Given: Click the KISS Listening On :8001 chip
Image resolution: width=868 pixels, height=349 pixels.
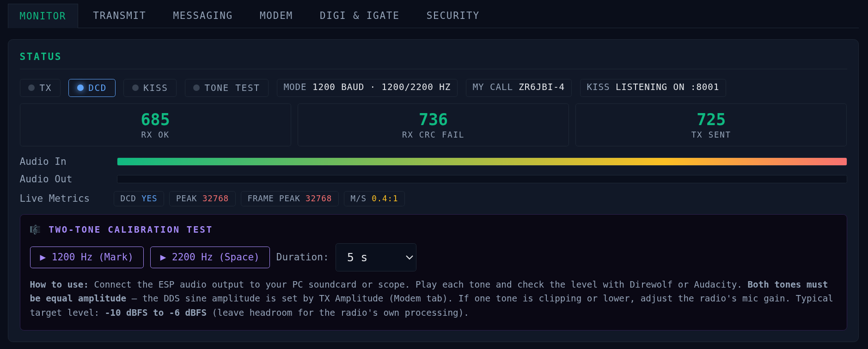Looking at the screenshot, I should pos(653,88).
